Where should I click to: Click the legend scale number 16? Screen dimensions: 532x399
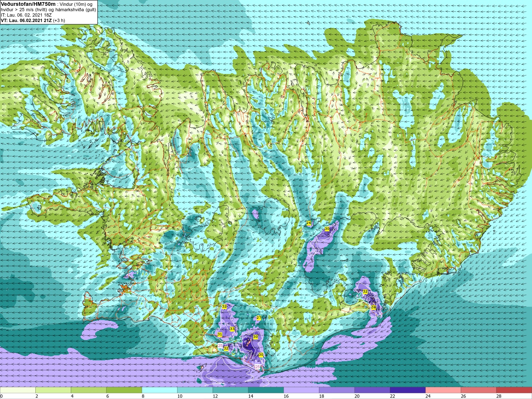286,396
